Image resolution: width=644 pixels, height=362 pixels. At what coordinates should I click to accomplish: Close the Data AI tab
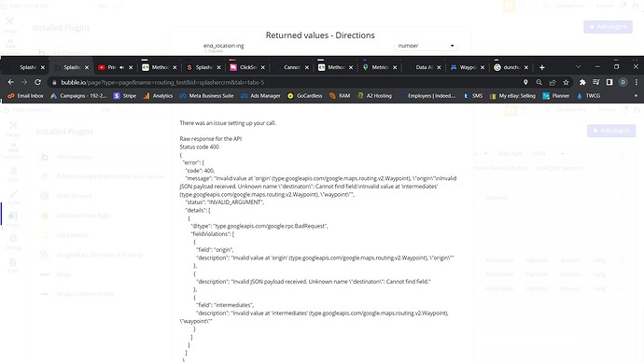[439, 67]
